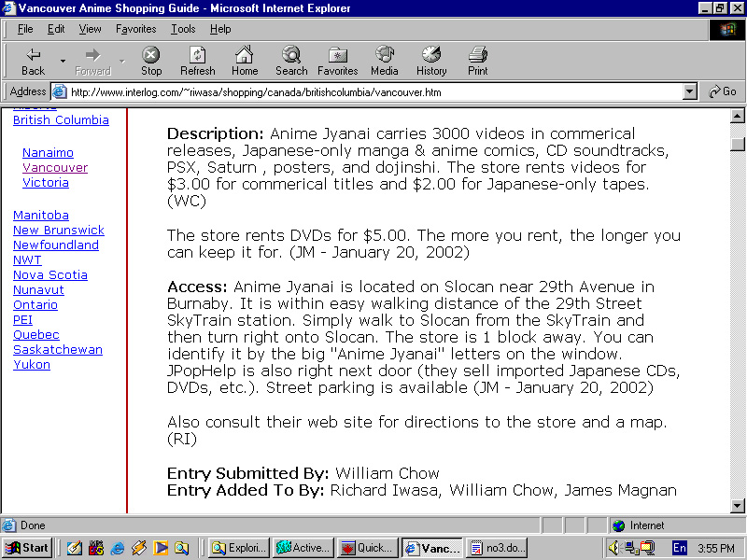Print the current page
747x560 pixels.
[x=477, y=62]
